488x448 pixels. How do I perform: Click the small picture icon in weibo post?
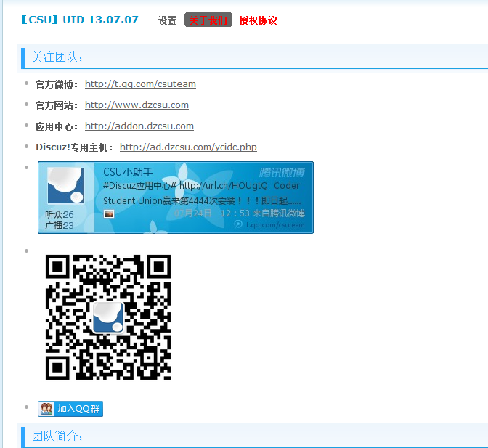click(109, 213)
